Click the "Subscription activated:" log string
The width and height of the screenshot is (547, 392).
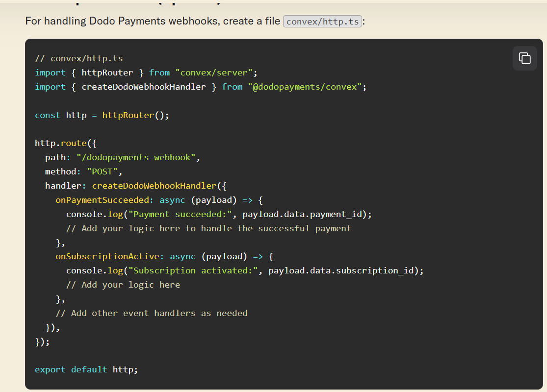(x=193, y=271)
